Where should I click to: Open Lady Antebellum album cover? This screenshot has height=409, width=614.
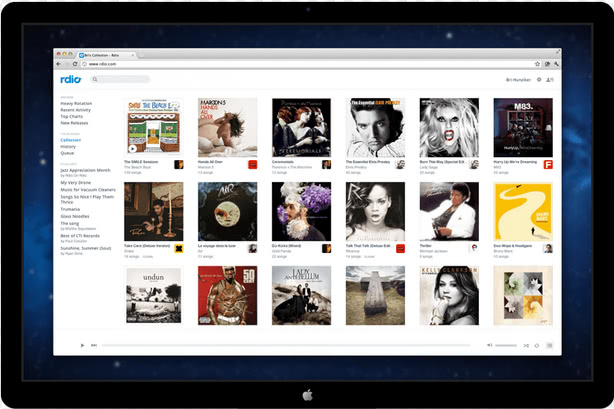tap(302, 295)
